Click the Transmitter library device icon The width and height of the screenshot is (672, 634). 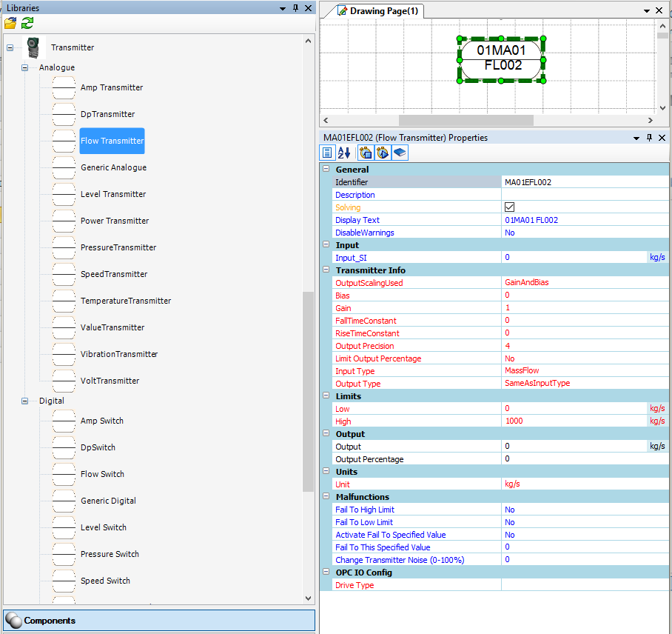point(32,47)
